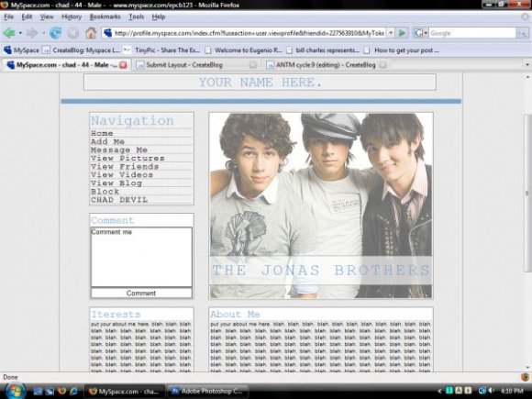Click the Google search box
Image resolution: width=532 pixels, height=399 pixels.
click(472, 33)
